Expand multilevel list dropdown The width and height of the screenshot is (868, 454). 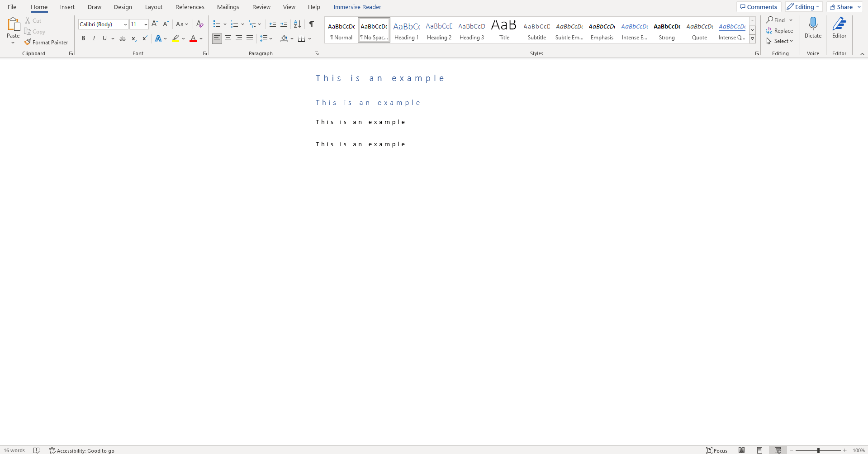click(x=260, y=24)
